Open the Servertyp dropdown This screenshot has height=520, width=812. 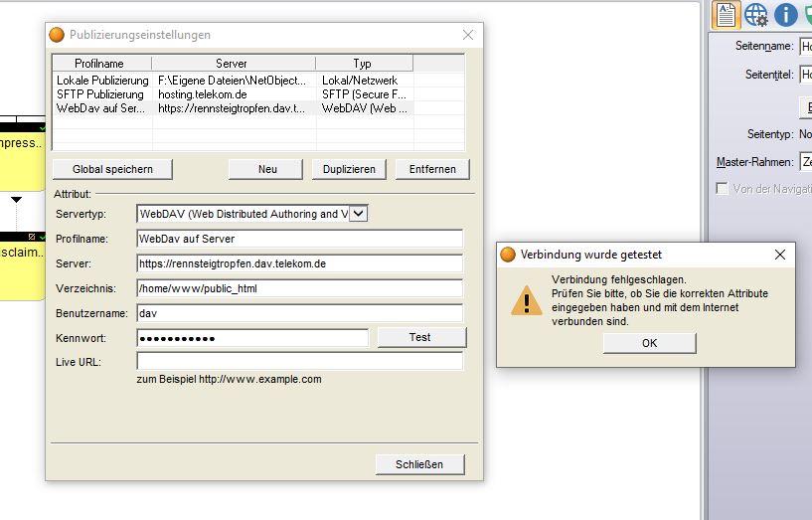360,213
